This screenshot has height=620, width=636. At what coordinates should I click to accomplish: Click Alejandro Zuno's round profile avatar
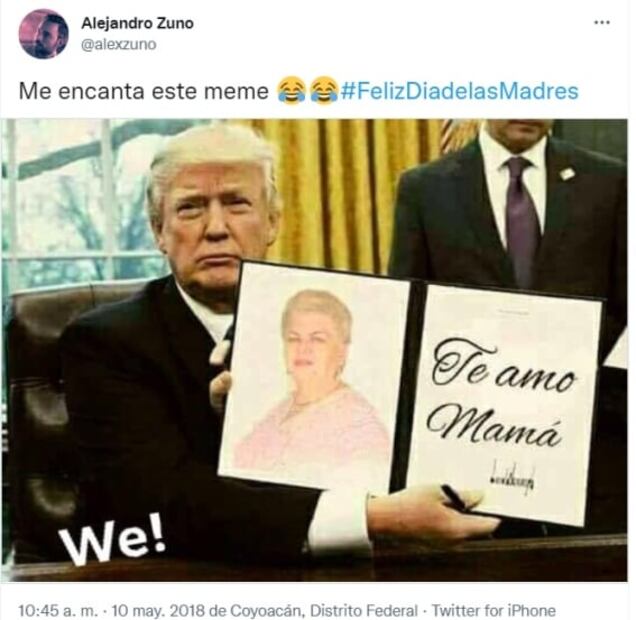[44, 34]
